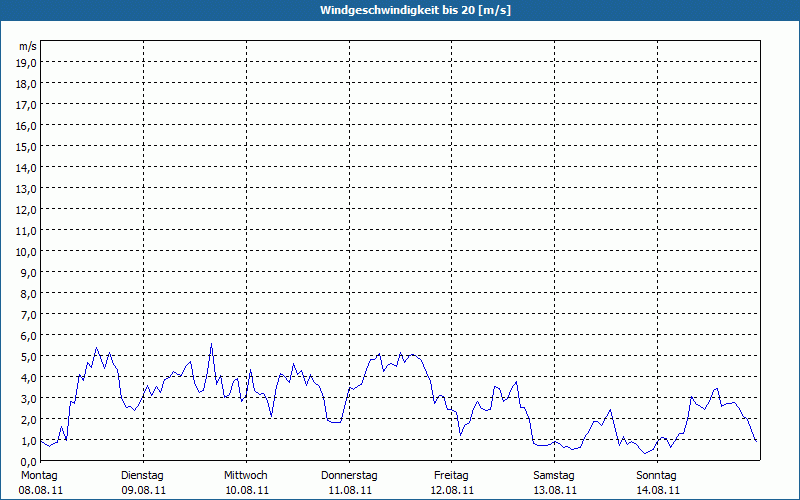
Task: Click the 6,0 axis label
Action: click(x=29, y=336)
